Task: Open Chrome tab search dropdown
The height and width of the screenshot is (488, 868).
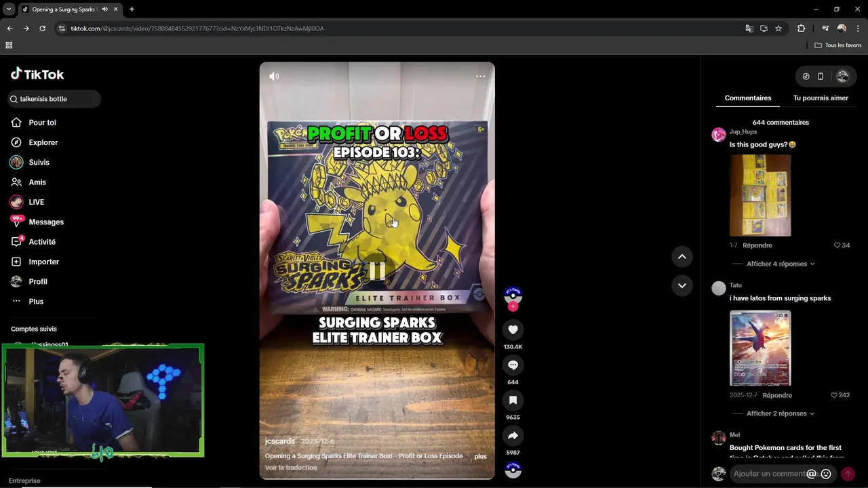Action: pos(9,9)
